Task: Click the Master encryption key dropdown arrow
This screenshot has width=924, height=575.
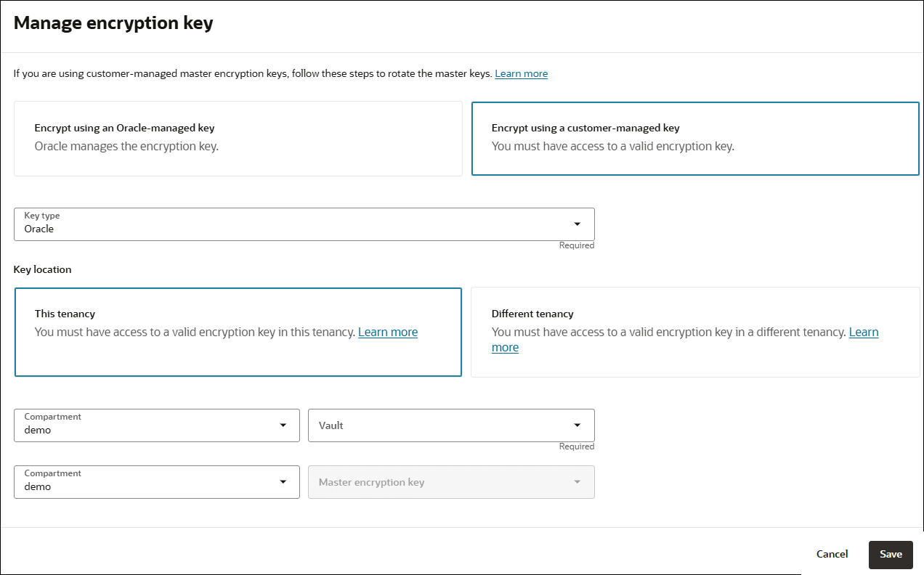Action: point(577,481)
